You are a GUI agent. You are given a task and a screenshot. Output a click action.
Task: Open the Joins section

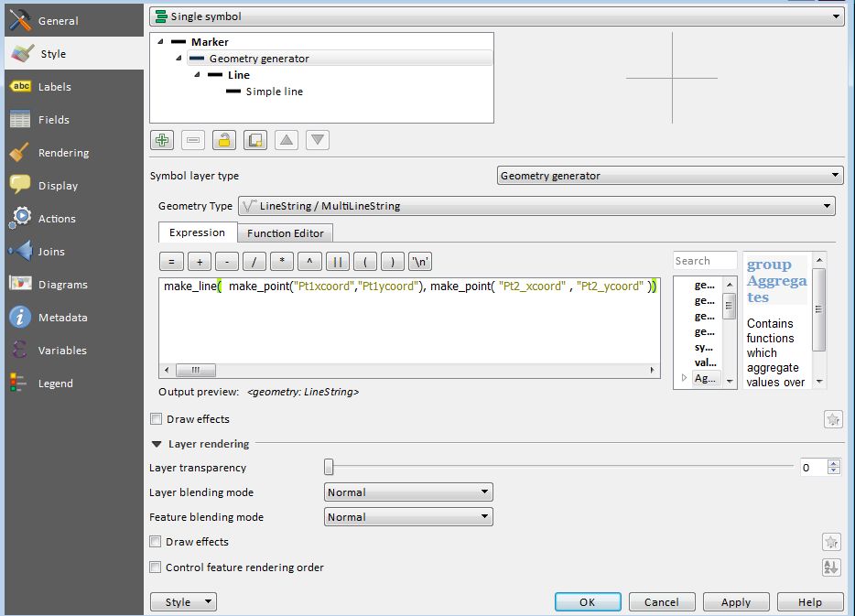74,252
